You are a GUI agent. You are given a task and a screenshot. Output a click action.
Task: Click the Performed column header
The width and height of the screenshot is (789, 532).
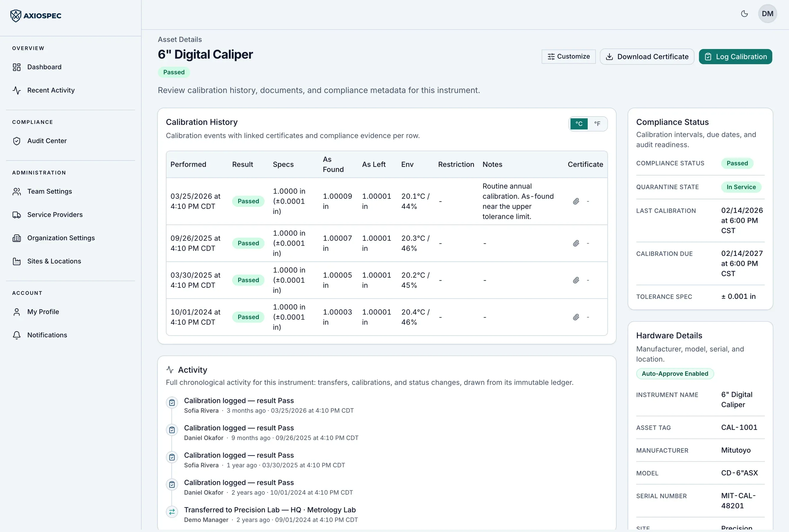point(188,165)
